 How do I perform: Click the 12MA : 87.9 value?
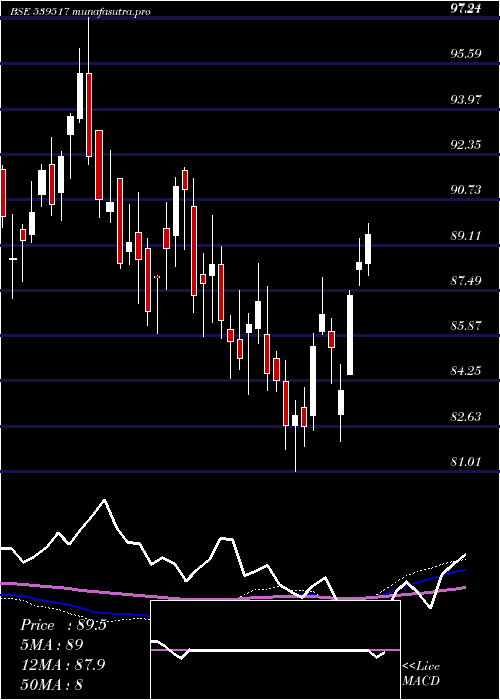pos(63,665)
